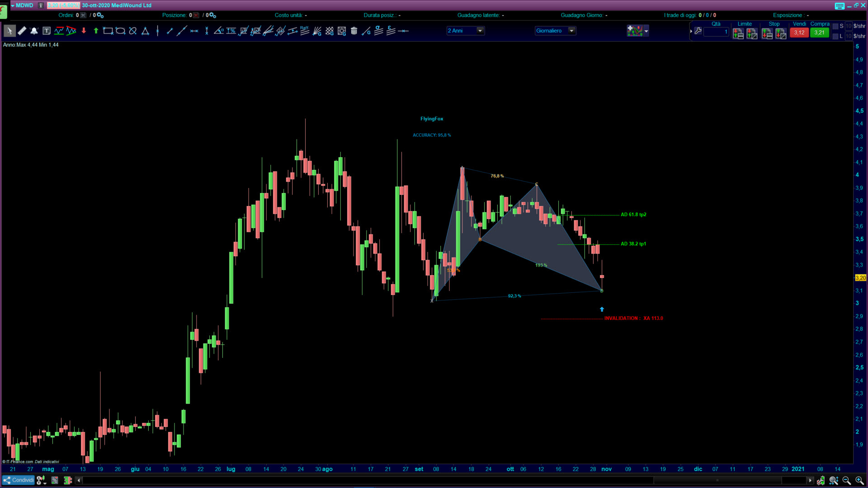868x488 pixels.
Task: Click the zoom in magnifier icon
Action: pyautogui.click(x=859, y=480)
